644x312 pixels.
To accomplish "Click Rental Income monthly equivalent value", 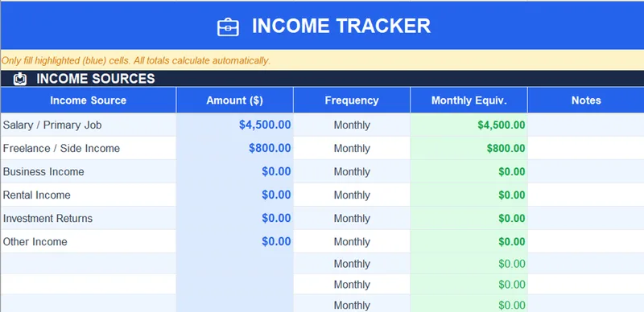I will (469, 195).
